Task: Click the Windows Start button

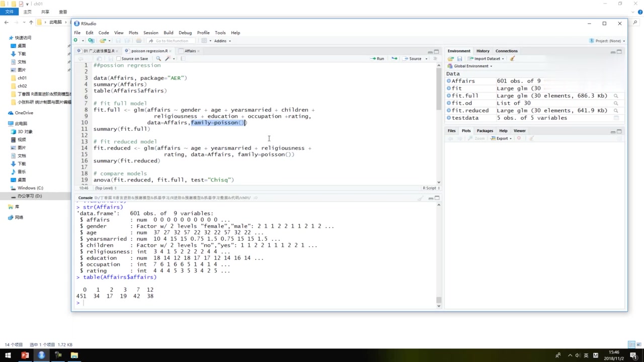Action: coord(8,355)
